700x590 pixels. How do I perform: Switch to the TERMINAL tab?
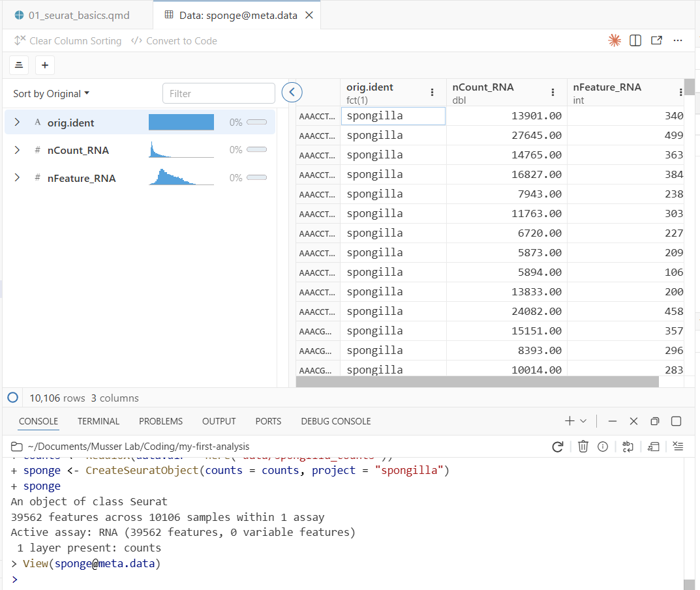99,421
